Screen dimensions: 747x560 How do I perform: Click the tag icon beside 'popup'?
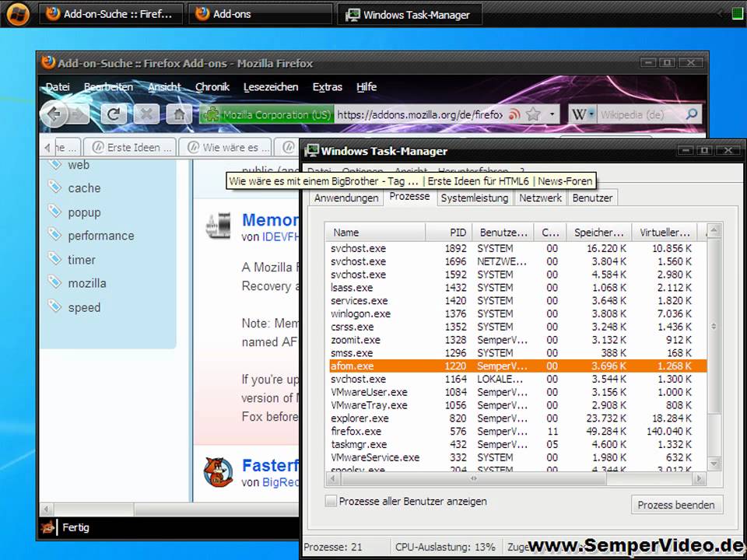pyautogui.click(x=54, y=211)
